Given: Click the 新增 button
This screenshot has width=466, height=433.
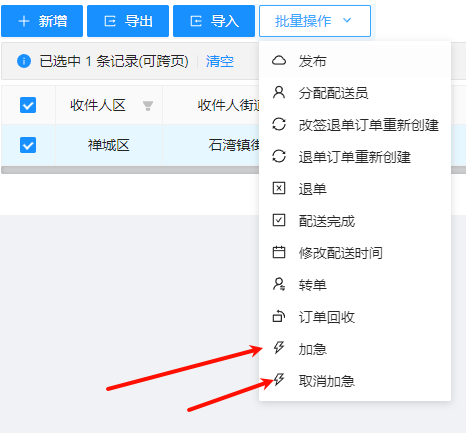Looking at the screenshot, I should (x=42, y=21).
